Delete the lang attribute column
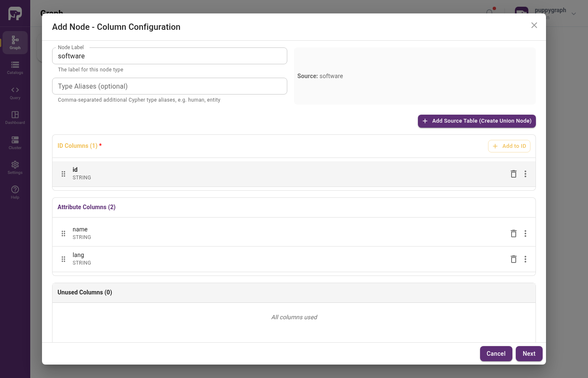 tap(514, 259)
